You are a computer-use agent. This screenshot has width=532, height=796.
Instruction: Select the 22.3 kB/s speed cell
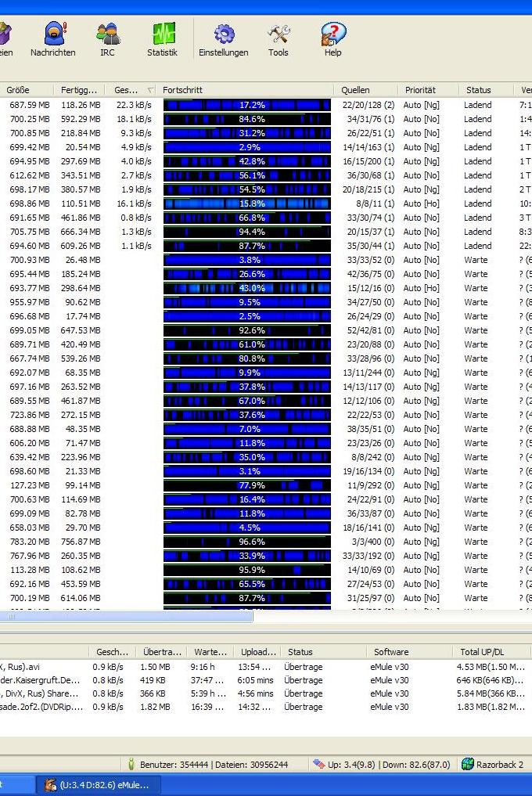(134, 105)
